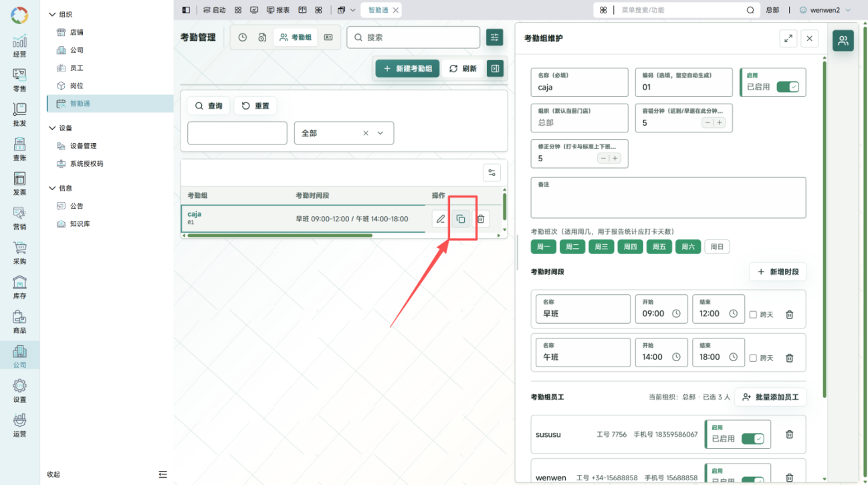Image resolution: width=868 pixels, height=485 pixels.
Task: Expand the 考勤组维护 panel to fullscreen
Action: point(788,38)
